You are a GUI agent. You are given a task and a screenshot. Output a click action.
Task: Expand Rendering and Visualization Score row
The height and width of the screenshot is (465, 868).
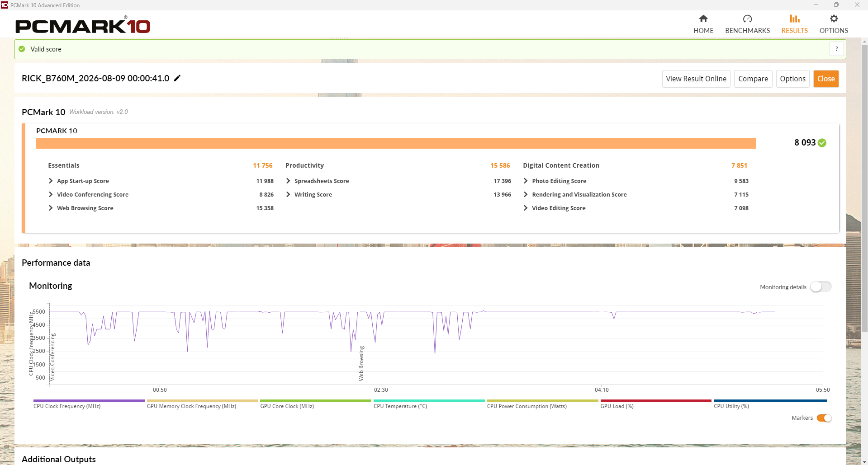click(x=526, y=194)
